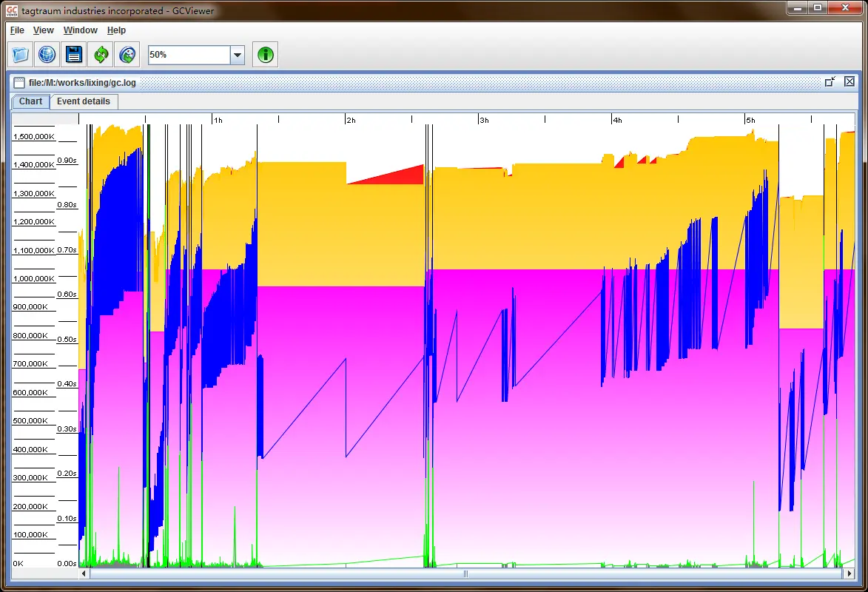Open the Window menu
868x592 pixels.
(x=80, y=30)
